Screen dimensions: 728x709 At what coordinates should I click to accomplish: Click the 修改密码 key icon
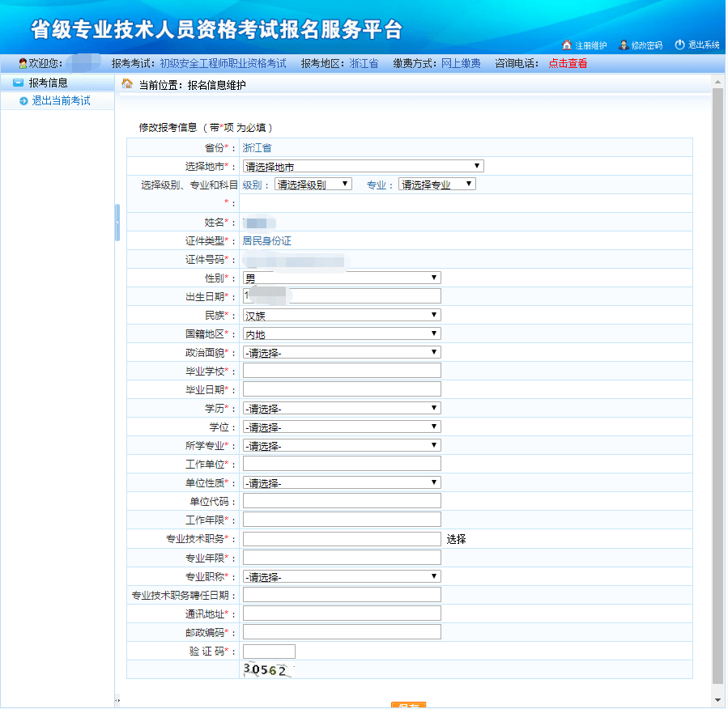click(622, 45)
